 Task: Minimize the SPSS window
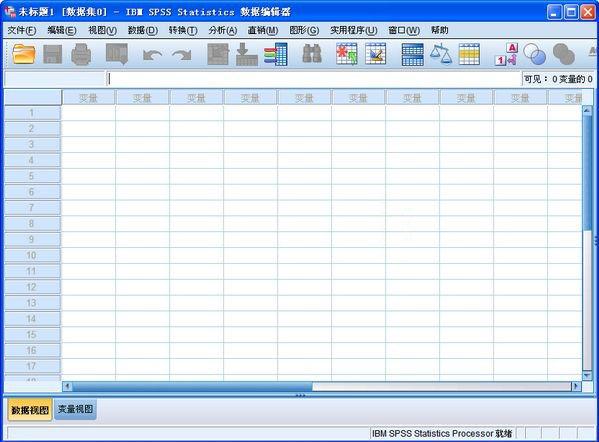[x=554, y=12]
